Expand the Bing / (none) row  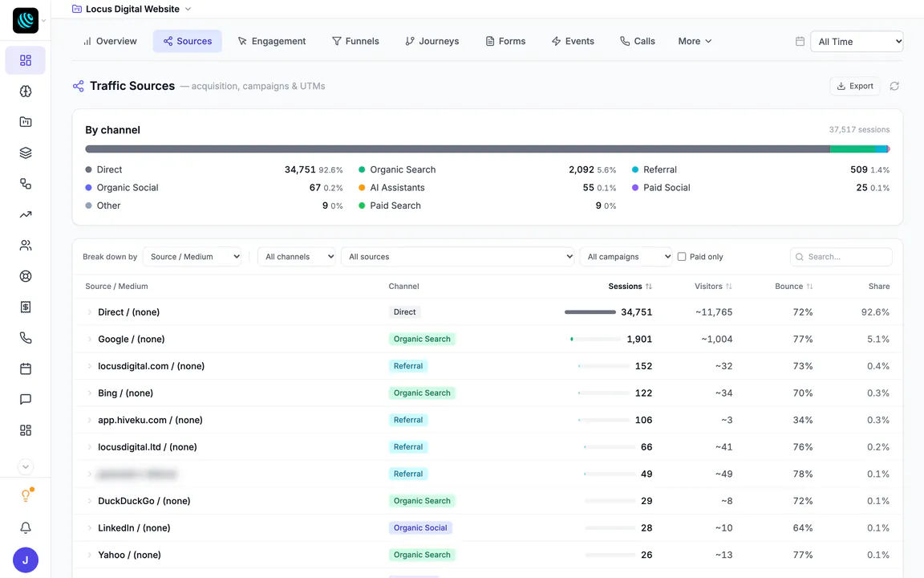(90, 393)
